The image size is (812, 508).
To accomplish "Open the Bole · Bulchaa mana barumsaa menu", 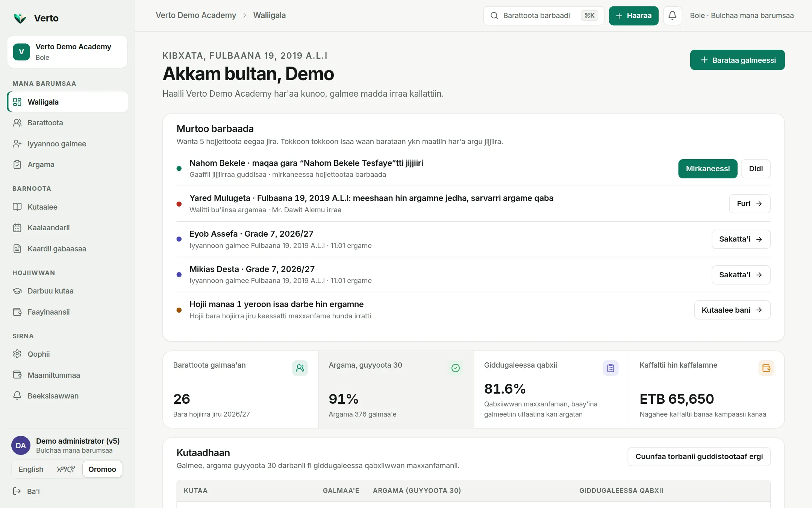I will [742, 15].
